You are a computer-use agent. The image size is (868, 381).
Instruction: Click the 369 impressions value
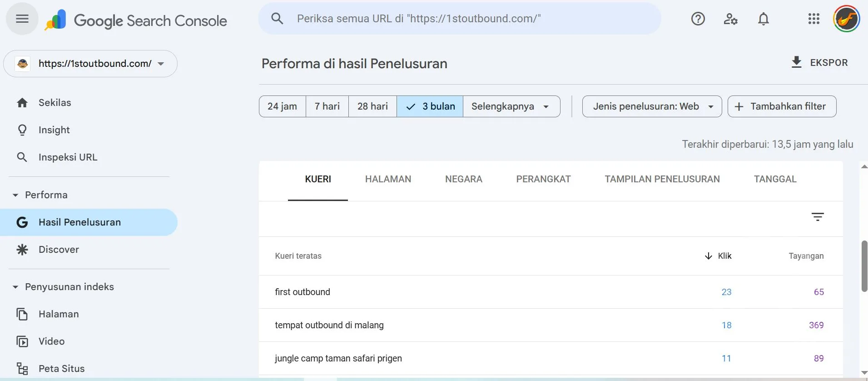coord(816,325)
